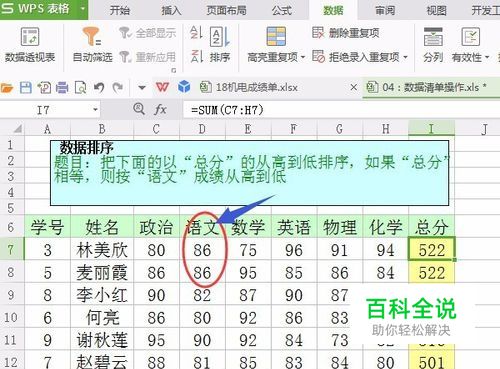
Task: Open the sort and filter group dialog launcher
Action: [x=173, y=70]
